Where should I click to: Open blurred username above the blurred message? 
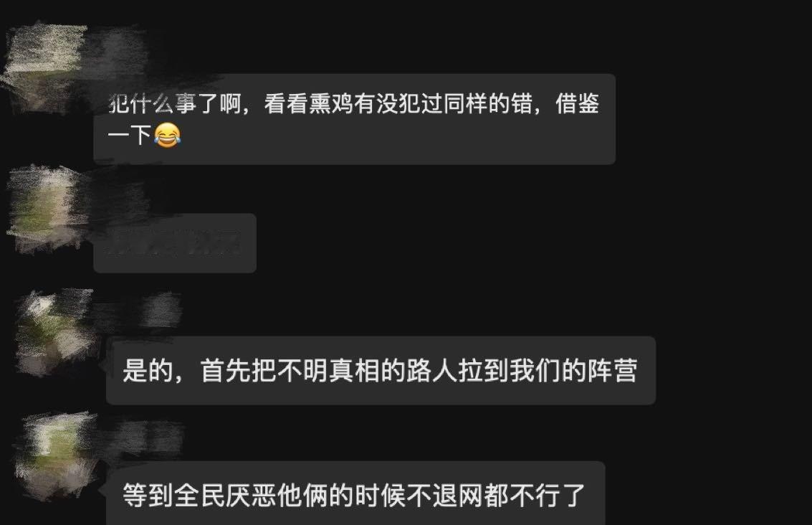119,194
